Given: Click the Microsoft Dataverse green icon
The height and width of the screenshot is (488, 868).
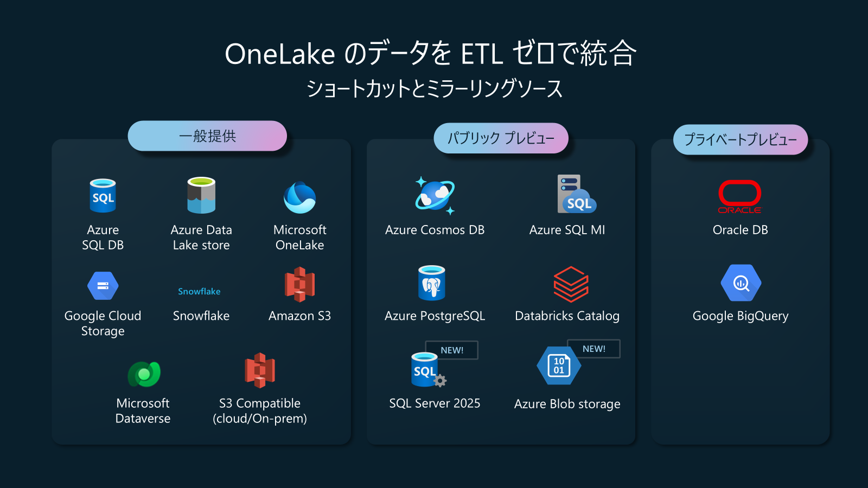Looking at the screenshot, I should [x=144, y=374].
